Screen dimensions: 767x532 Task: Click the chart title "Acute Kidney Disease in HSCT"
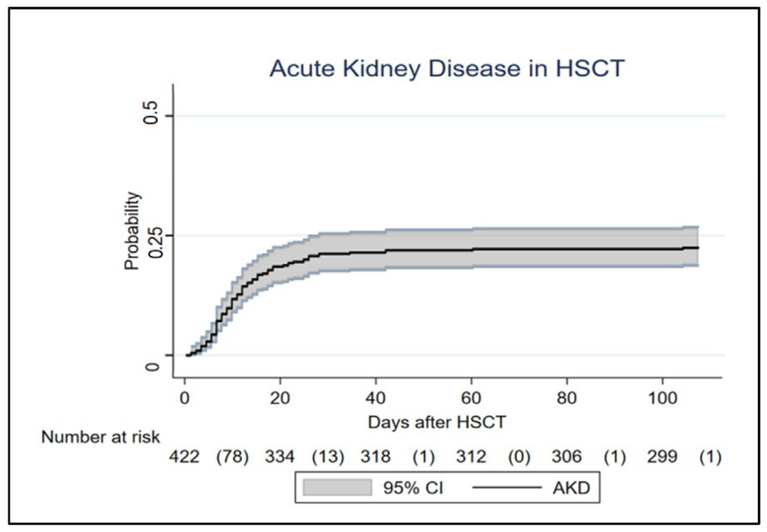tap(447, 69)
